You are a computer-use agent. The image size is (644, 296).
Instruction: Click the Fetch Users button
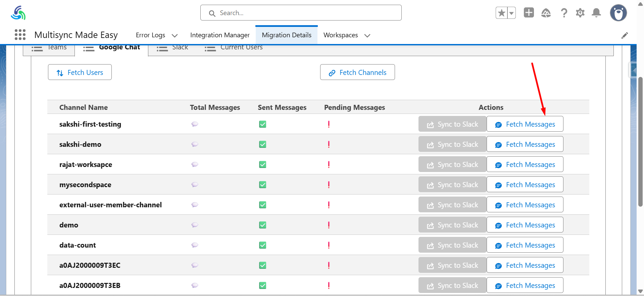[x=80, y=72]
